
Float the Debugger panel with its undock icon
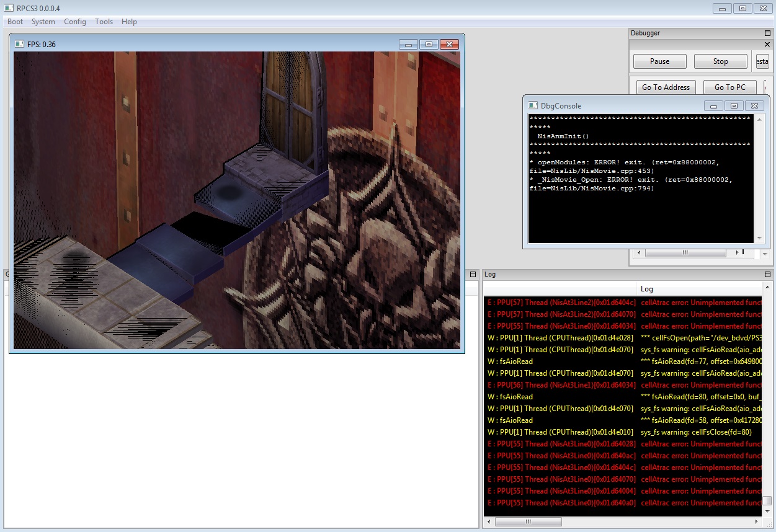click(x=767, y=33)
